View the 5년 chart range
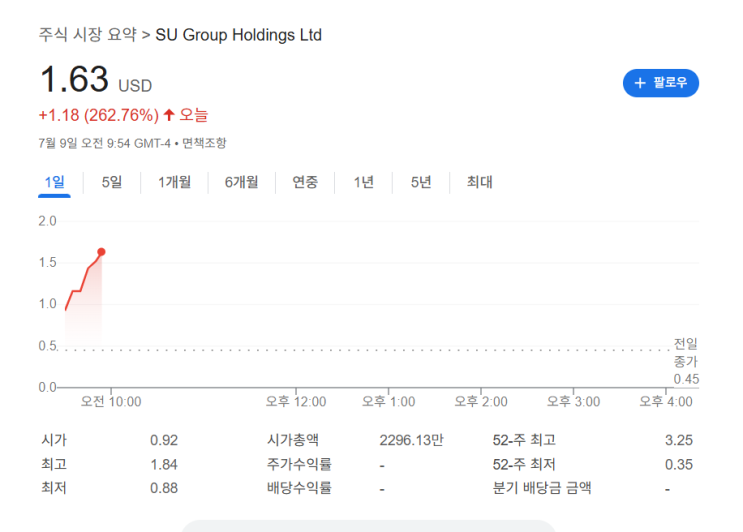 click(421, 182)
